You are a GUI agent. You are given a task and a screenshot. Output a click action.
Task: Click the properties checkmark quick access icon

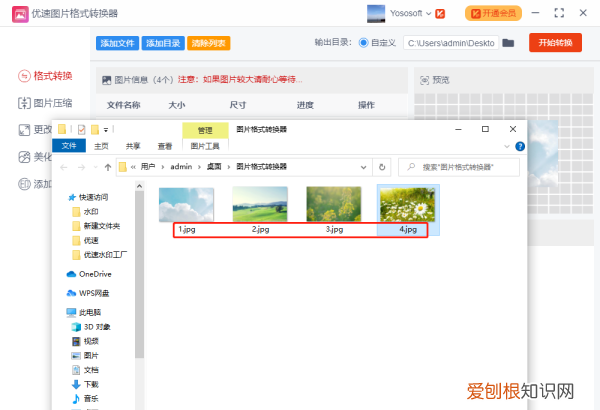pyautogui.click(x=81, y=130)
